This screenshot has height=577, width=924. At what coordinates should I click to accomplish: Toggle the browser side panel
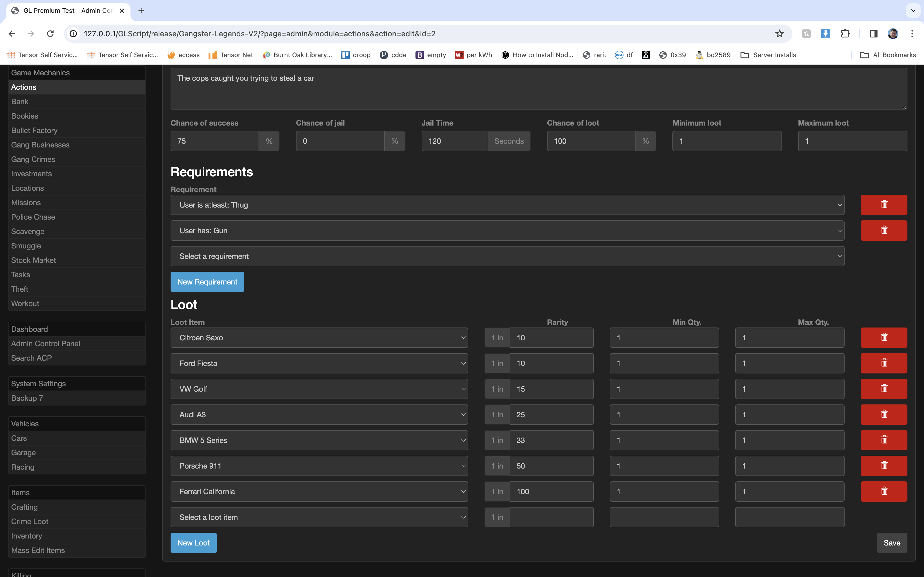[x=873, y=34]
